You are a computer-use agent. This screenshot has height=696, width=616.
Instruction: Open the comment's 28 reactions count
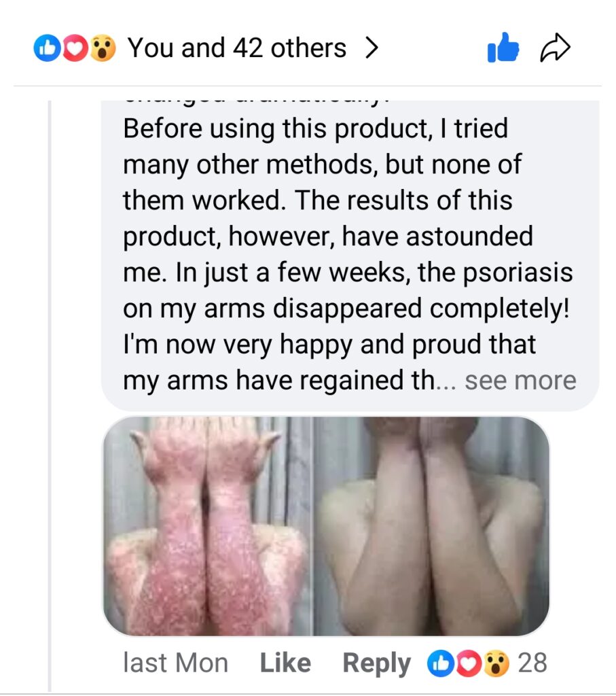click(x=532, y=663)
